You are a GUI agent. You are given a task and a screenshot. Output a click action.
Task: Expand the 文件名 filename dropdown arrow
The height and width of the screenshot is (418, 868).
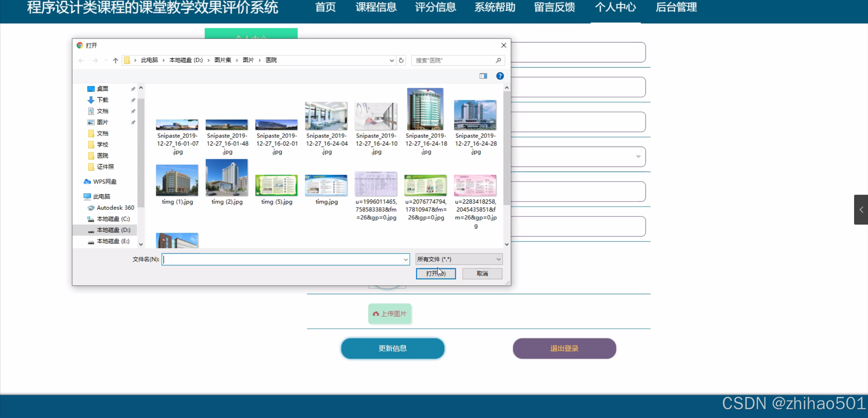pyautogui.click(x=405, y=260)
